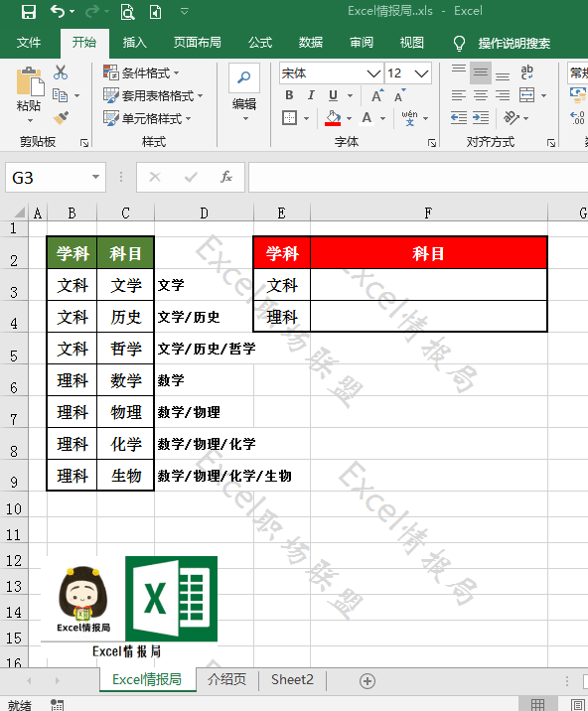
Task: Apply cell borders with the border icon
Action: tap(289, 118)
